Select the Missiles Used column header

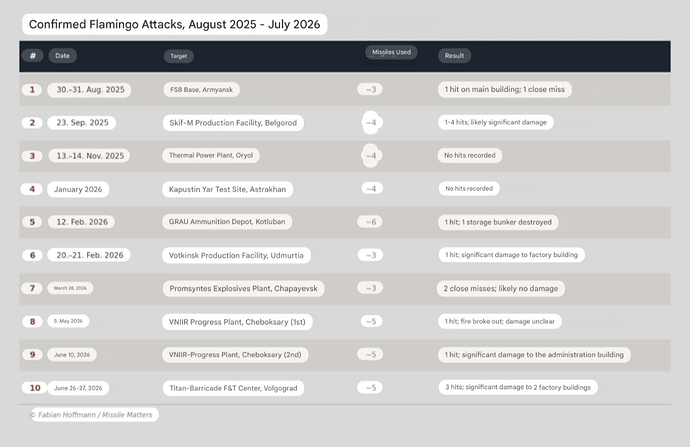pos(391,52)
